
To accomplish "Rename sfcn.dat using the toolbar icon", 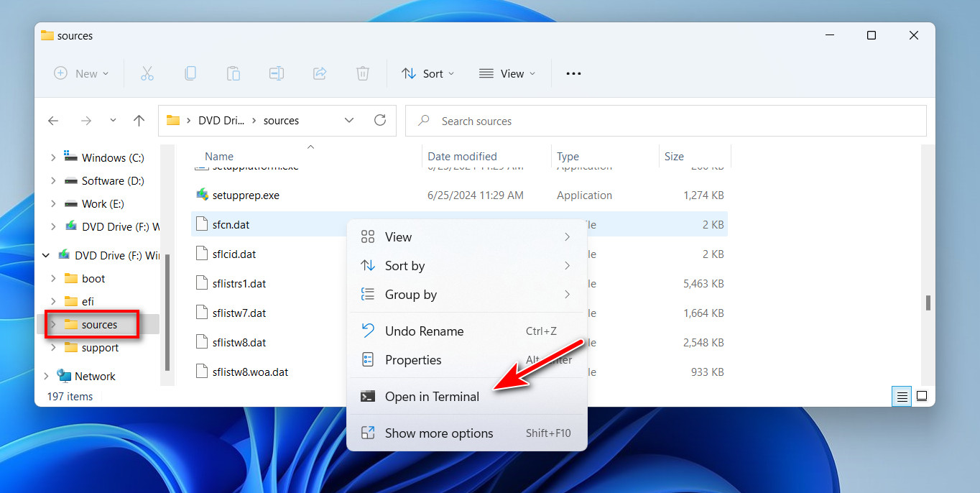I will (x=277, y=73).
